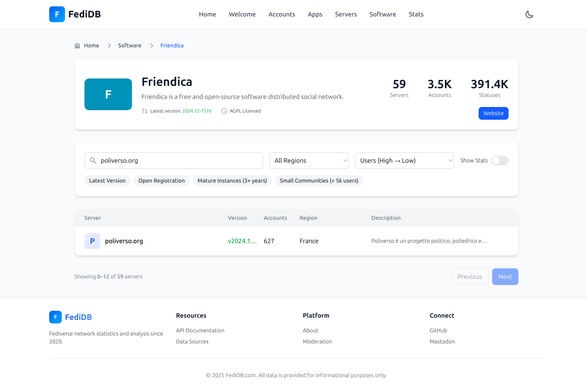The width and height of the screenshot is (587, 392).
Task: Click the Description column header
Action: [x=386, y=218]
